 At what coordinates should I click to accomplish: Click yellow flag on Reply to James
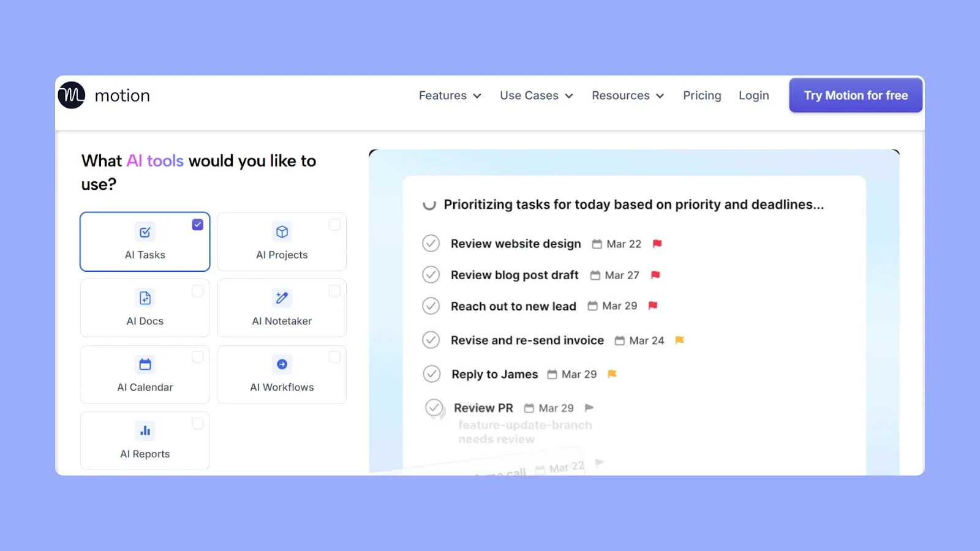point(612,373)
